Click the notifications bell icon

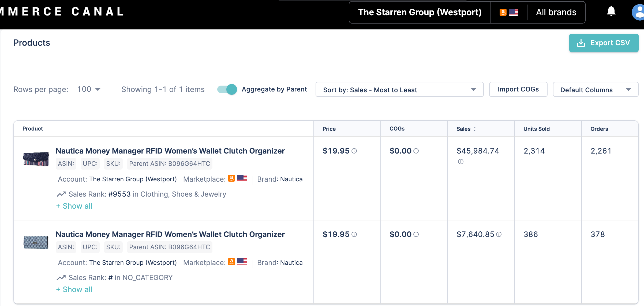tap(611, 12)
